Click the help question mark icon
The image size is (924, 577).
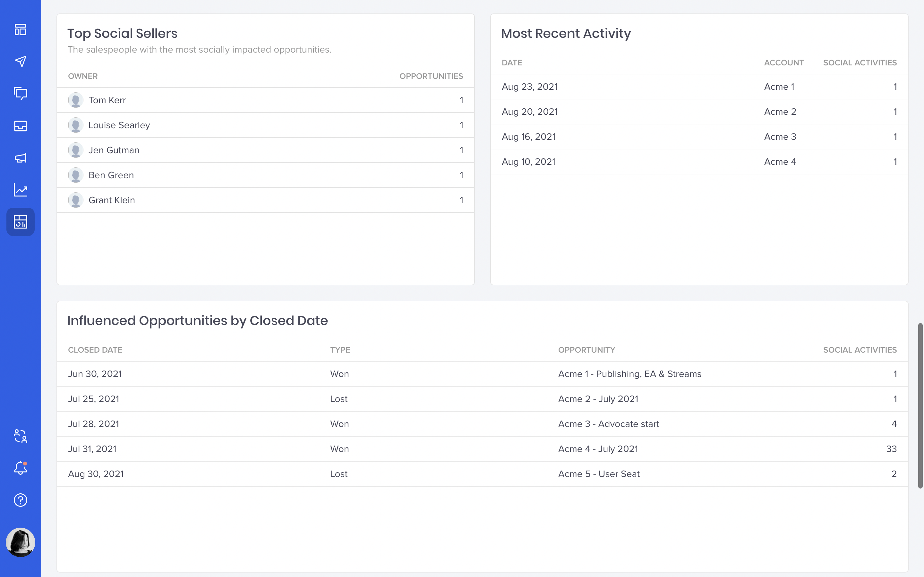[20, 500]
